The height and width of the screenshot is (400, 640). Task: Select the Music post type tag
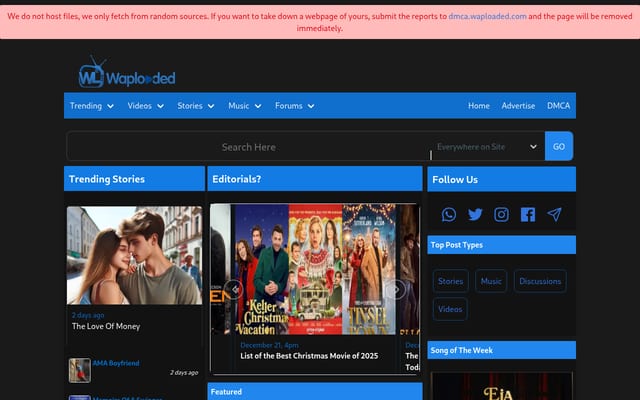pyautogui.click(x=491, y=281)
